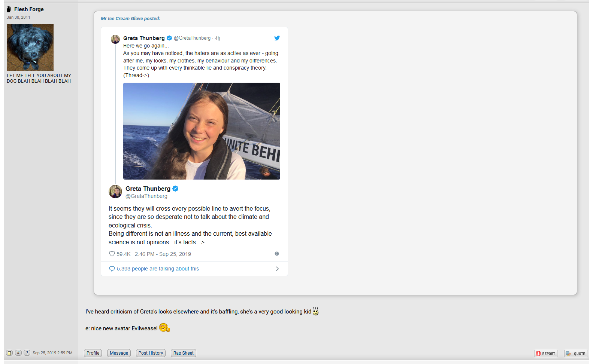
Task: Click the '4h' tweet timestamp
Action: click(x=218, y=38)
